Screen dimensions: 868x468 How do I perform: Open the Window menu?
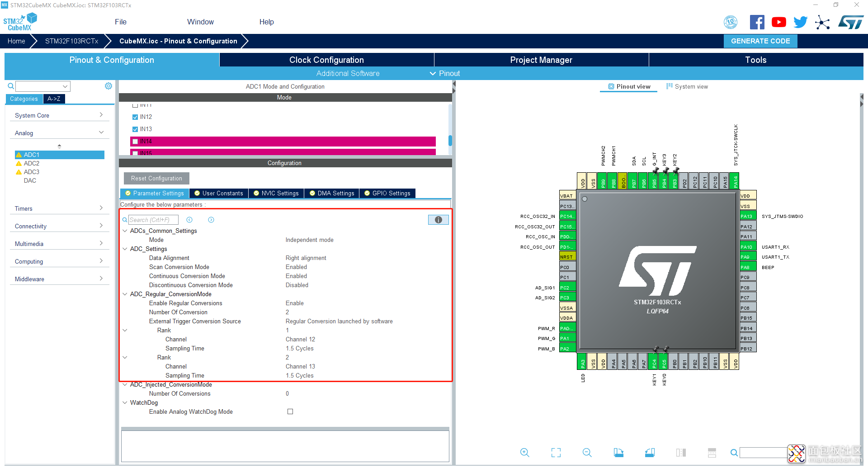click(200, 22)
